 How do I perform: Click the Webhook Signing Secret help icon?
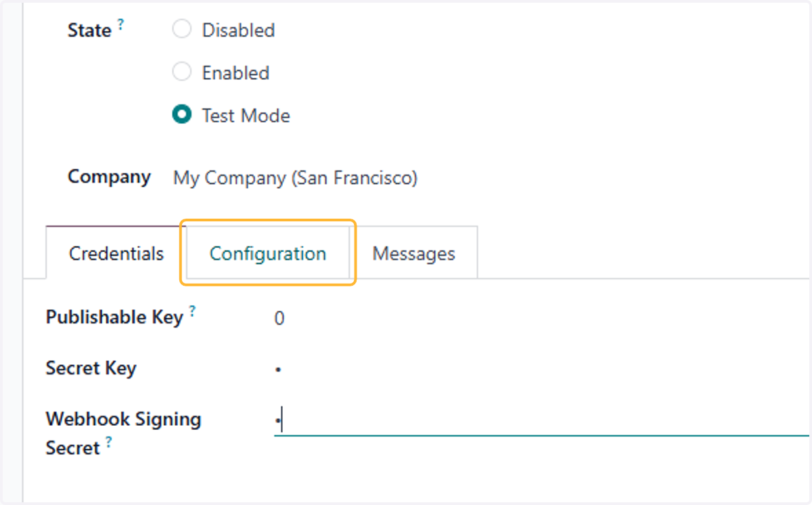pyautogui.click(x=108, y=443)
